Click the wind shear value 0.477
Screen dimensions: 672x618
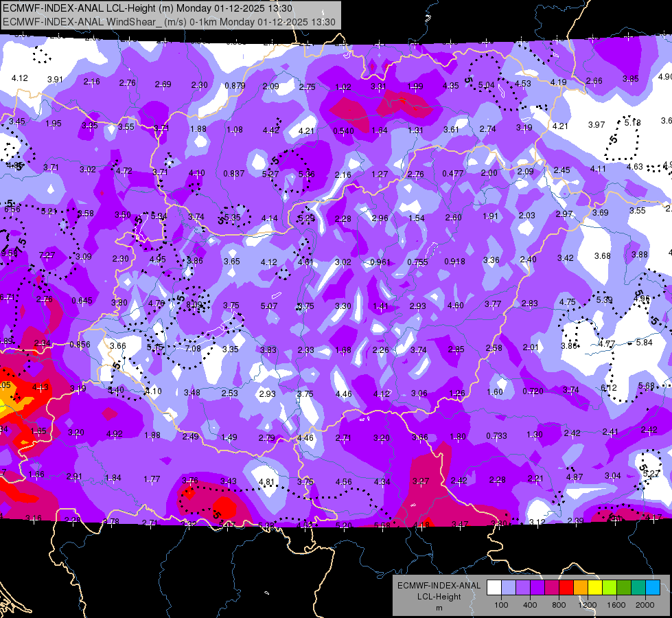click(452, 174)
